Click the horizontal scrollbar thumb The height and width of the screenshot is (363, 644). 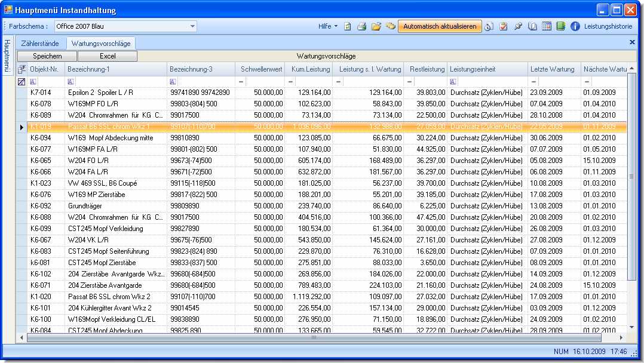coord(313,337)
